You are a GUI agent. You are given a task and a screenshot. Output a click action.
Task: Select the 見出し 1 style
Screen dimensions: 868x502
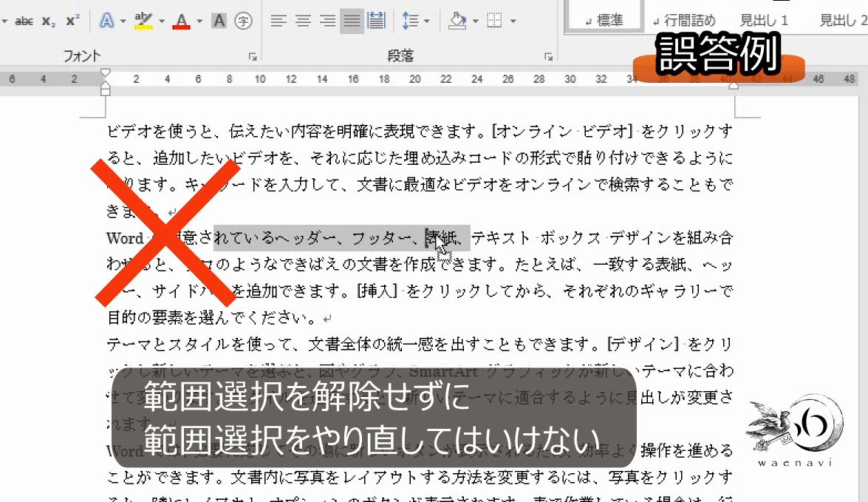764,21
